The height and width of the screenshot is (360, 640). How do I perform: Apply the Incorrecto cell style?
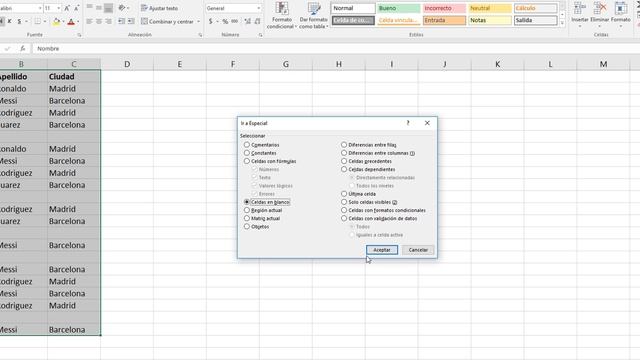[x=444, y=8]
